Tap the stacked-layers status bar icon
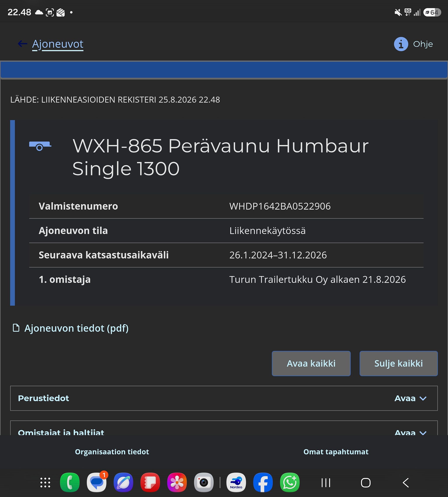 [61, 12]
